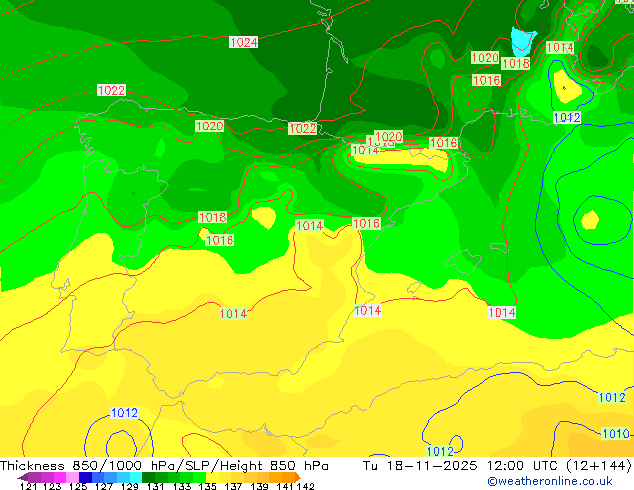Select the forecast date 'Tu 18-11-2025 12:00 UTC'
This screenshot has width=634, height=490.
coord(461,465)
